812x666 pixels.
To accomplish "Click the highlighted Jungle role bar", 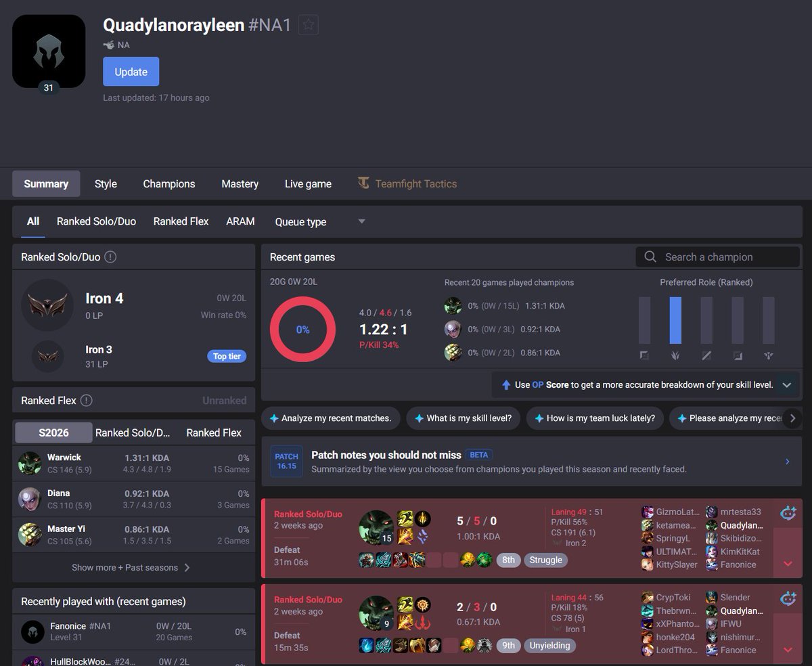I will [675, 320].
